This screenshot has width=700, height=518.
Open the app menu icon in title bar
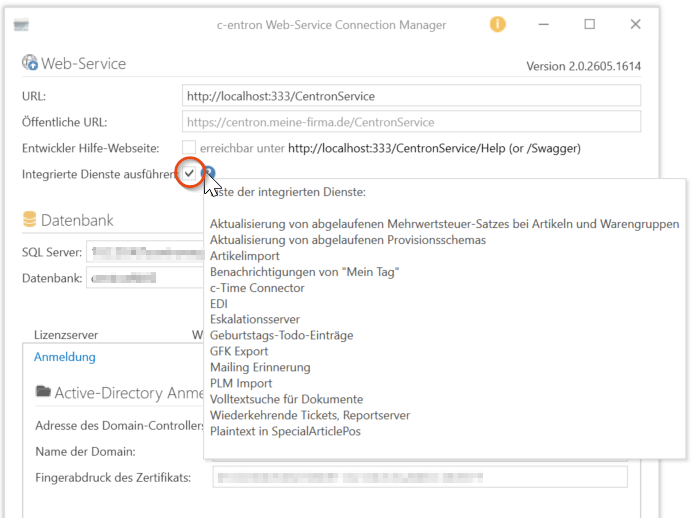point(21,25)
